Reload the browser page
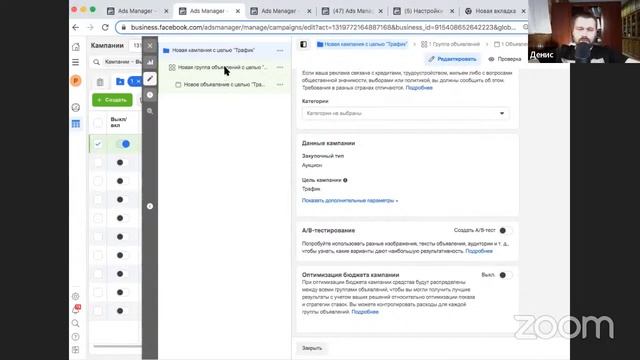640x360 pixels. (x=105, y=27)
